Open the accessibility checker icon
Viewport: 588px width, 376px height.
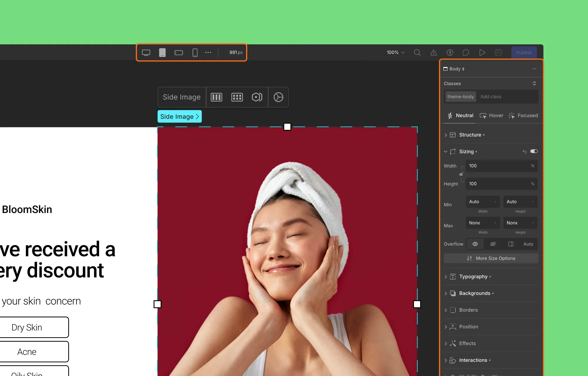(450, 52)
